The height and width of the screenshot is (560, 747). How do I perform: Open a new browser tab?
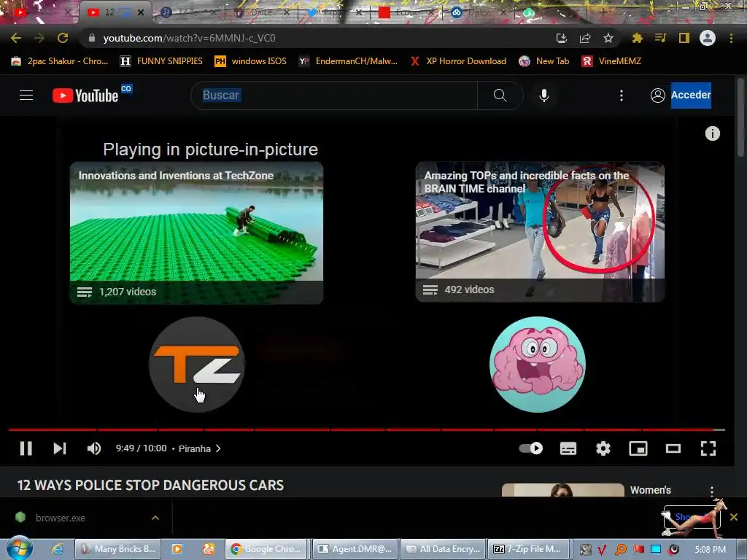(x=602, y=12)
